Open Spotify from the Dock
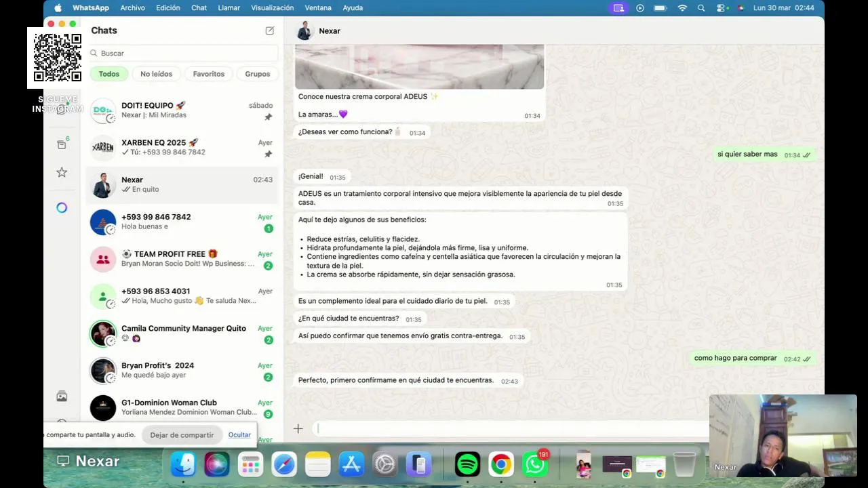Image resolution: width=868 pixels, height=488 pixels. (467, 464)
